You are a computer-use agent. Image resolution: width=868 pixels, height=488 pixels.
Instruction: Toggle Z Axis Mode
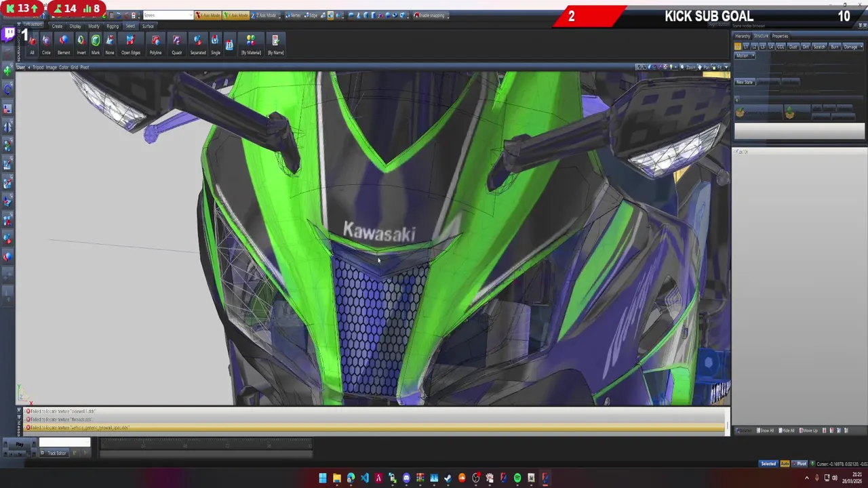[264, 15]
